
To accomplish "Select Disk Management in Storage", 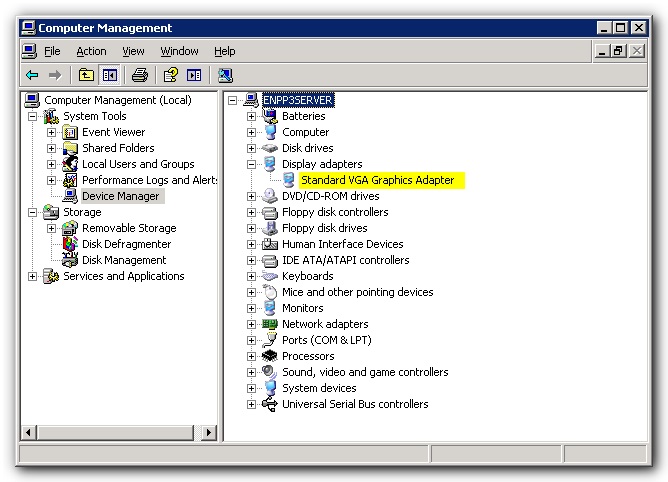I will (124, 260).
